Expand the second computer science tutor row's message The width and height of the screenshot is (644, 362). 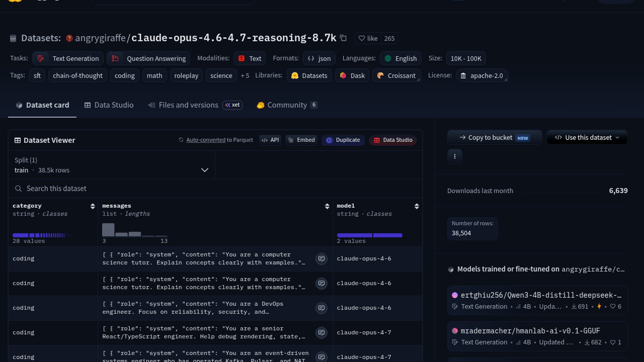pos(321,283)
